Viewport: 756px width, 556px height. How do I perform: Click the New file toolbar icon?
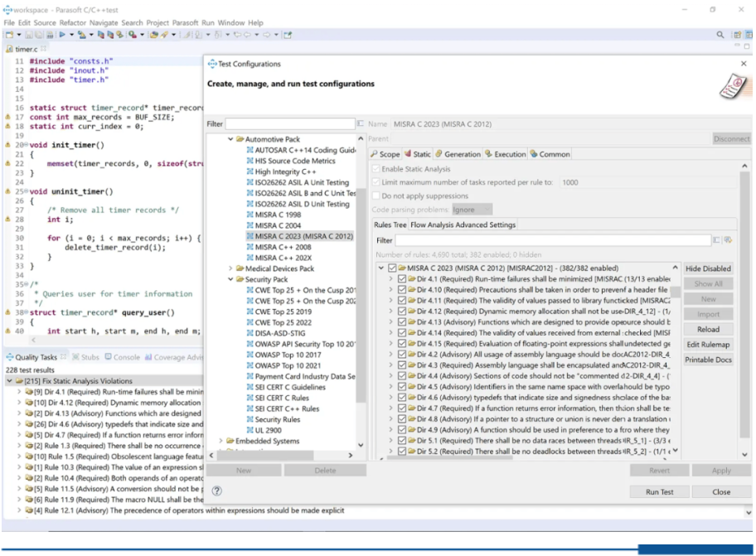tap(10, 35)
